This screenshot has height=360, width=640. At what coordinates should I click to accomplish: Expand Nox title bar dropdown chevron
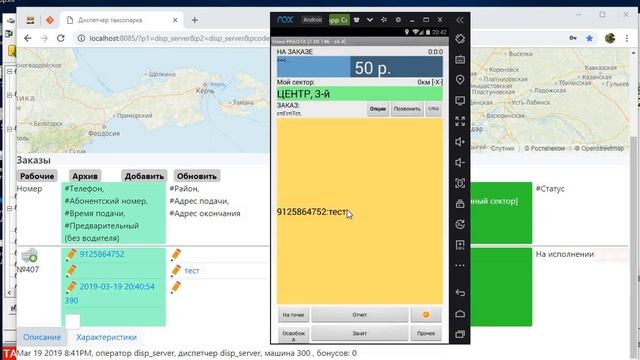click(370, 20)
